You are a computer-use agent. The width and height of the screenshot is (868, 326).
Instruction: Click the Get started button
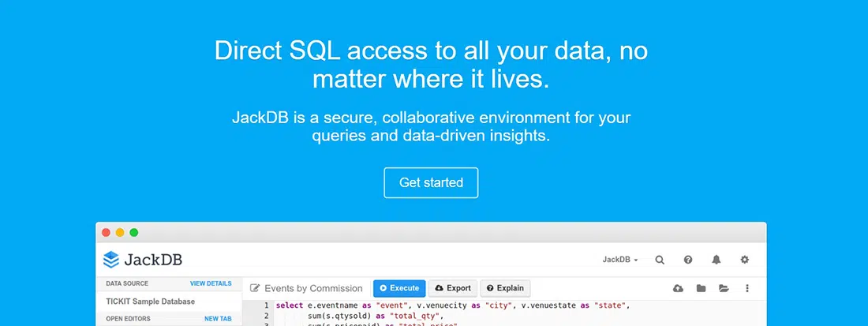click(x=431, y=182)
